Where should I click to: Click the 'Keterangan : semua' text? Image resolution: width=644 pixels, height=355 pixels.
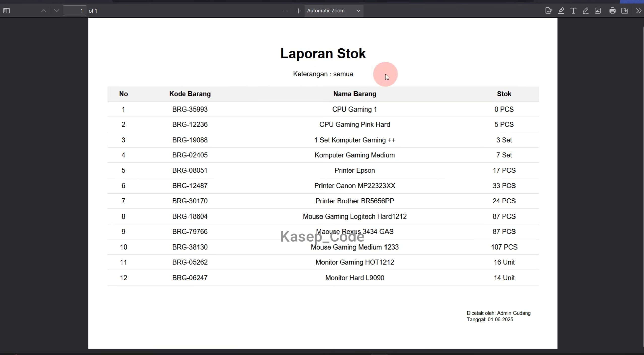(323, 74)
